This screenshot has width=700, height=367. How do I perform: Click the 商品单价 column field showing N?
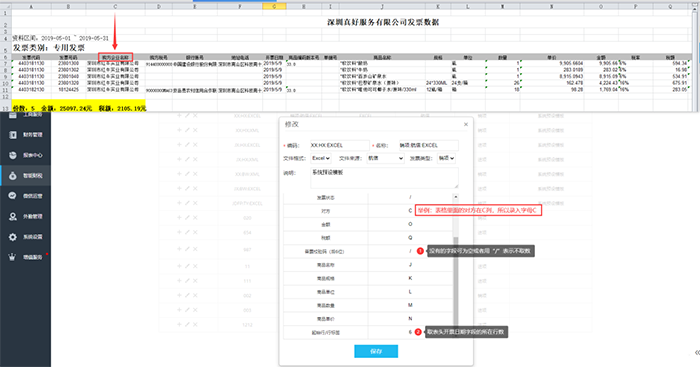pos(410,318)
